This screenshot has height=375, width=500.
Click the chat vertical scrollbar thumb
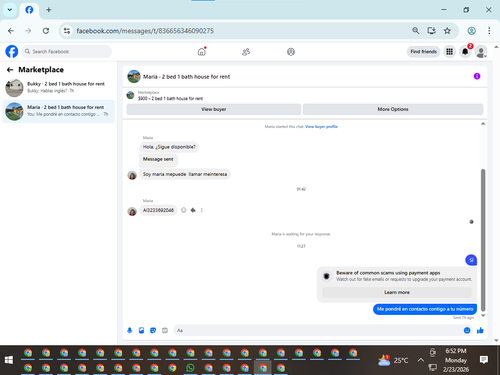[x=483, y=240]
